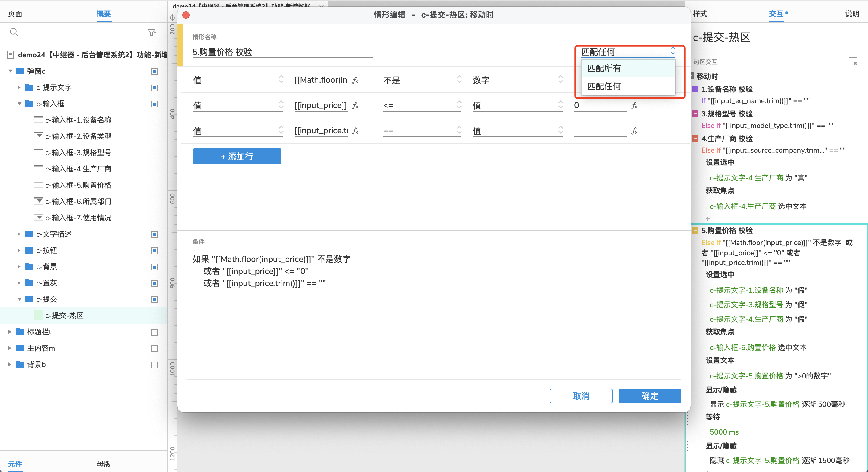The width and height of the screenshot is (868, 472).
Task: Select c-输入框-1.设备名称 widget icon
Action: coord(38,120)
